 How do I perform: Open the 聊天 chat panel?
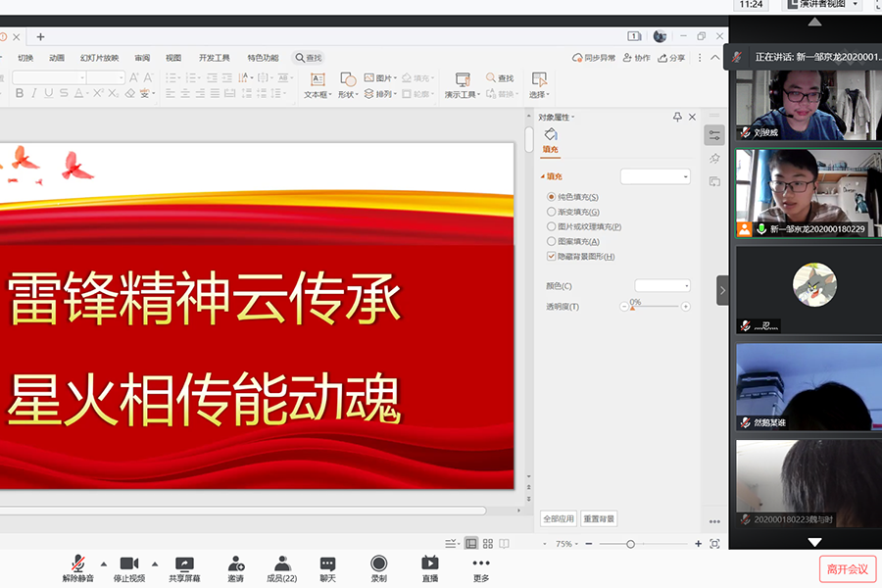327,563
